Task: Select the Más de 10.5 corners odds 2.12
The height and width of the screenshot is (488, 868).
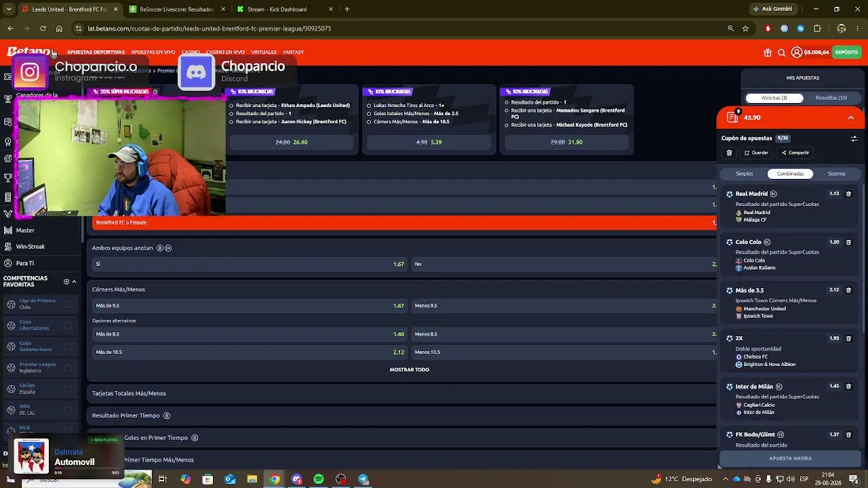Action: [250, 352]
